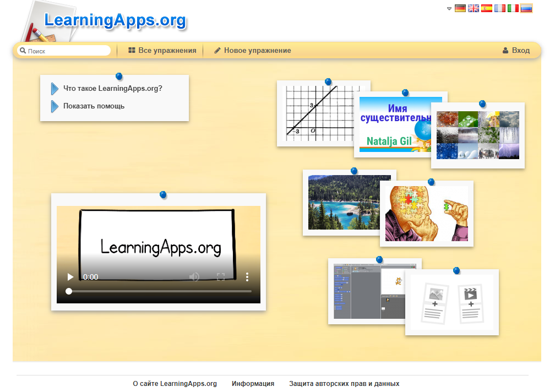Open the puzzle head thinker thumbnail
Viewport: 555px width, 392px height.
coord(427,214)
